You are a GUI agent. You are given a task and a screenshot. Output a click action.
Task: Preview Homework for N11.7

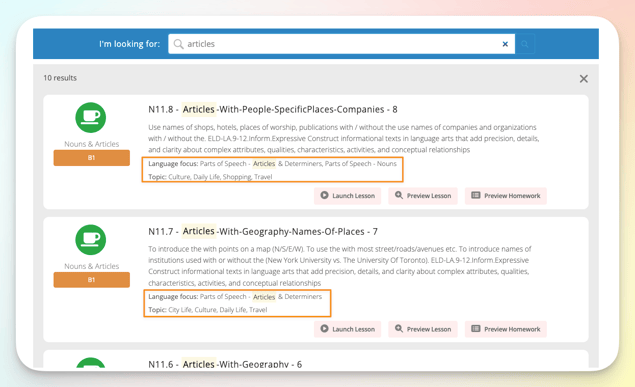pos(506,329)
